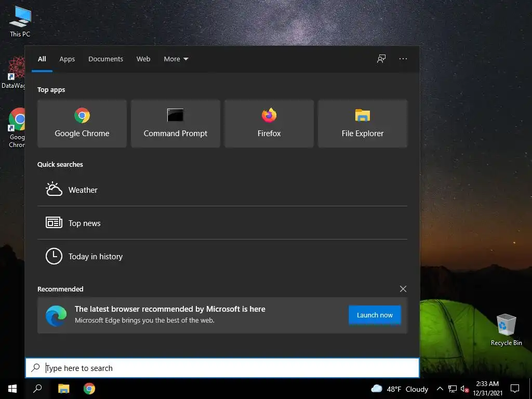Click the Edge recommendation headline text
The width and height of the screenshot is (532, 399).
170,309
